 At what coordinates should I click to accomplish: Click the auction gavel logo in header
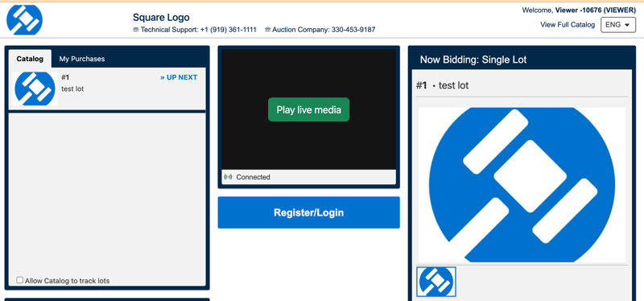(x=25, y=19)
